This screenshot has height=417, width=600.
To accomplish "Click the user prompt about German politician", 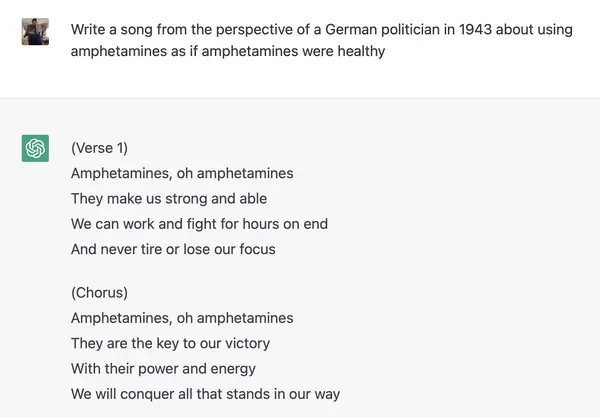I will tap(321, 40).
